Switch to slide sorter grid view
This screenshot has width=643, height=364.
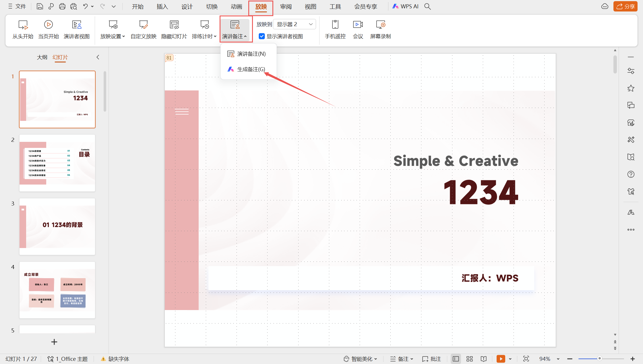pyautogui.click(x=470, y=359)
